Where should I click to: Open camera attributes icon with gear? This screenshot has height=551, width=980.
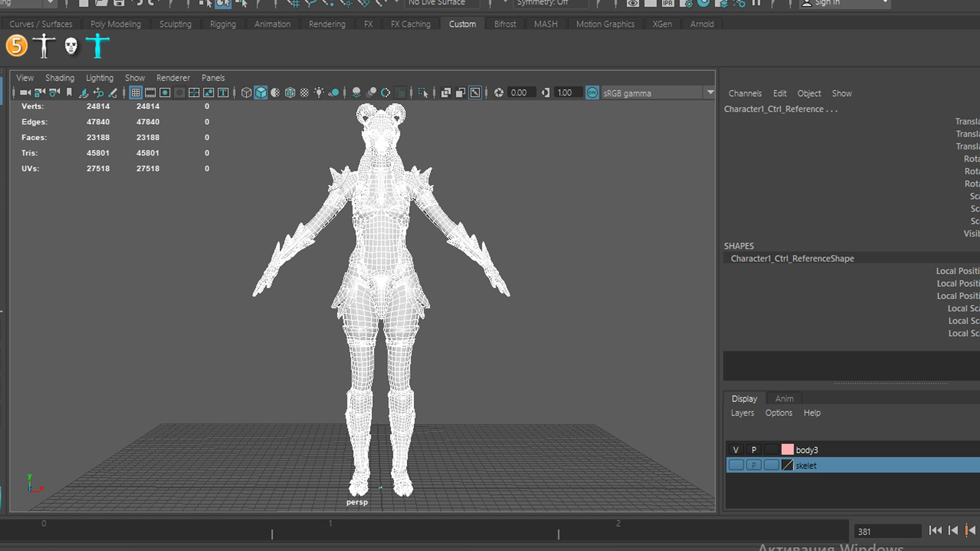[55, 92]
